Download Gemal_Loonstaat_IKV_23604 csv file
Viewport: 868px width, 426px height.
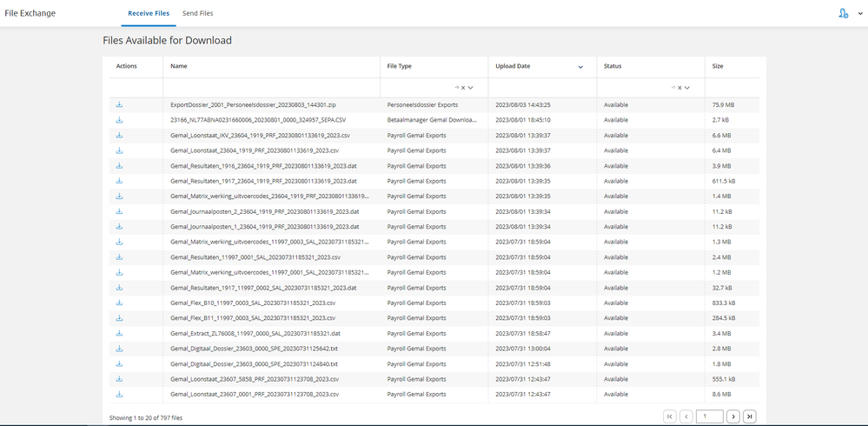click(x=119, y=136)
